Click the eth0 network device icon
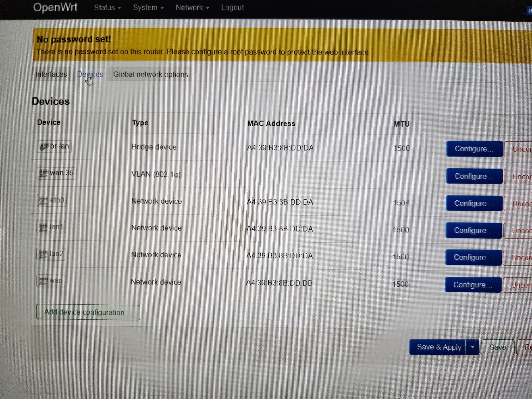Image resolution: width=532 pixels, height=399 pixels. [x=43, y=200]
